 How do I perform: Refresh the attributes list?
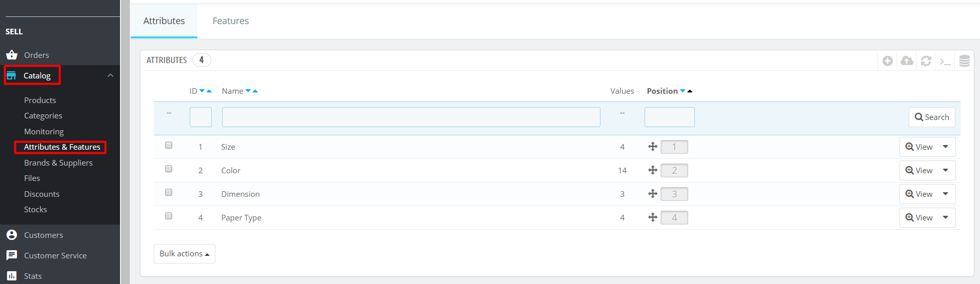(926, 61)
